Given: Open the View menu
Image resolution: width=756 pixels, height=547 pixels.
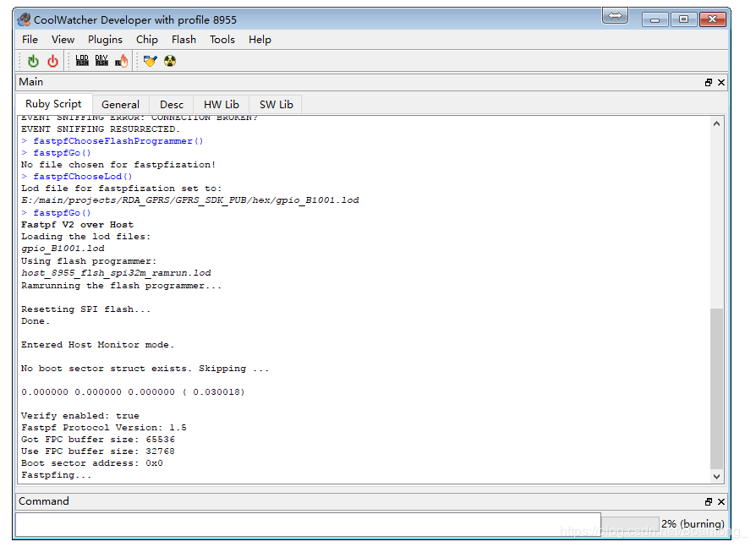Looking at the screenshot, I should point(63,40).
